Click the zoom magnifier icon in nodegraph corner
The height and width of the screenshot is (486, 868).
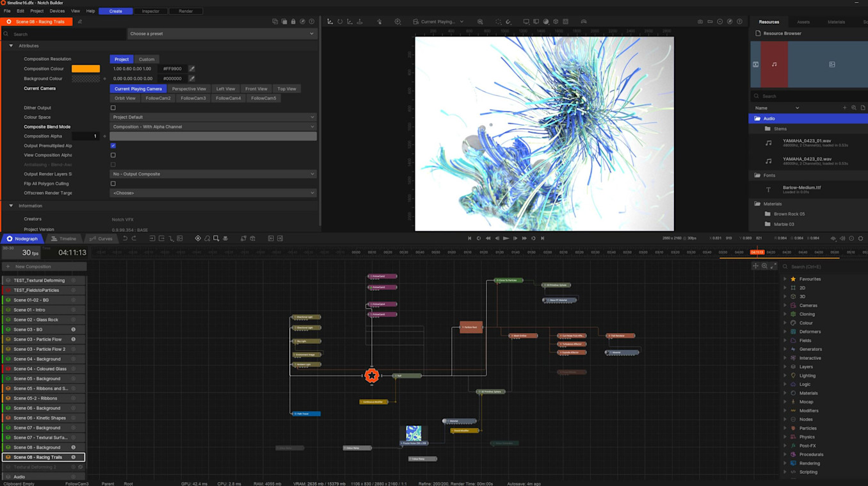coord(764,266)
